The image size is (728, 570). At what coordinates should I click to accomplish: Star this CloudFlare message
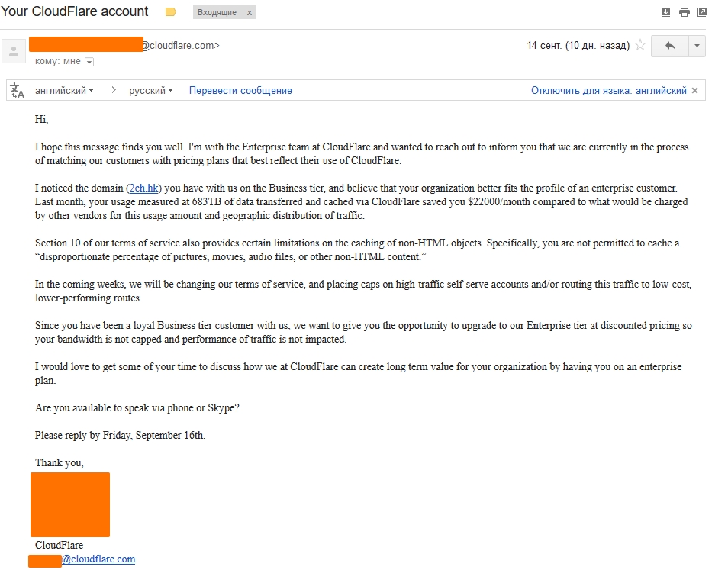(640, 46)
